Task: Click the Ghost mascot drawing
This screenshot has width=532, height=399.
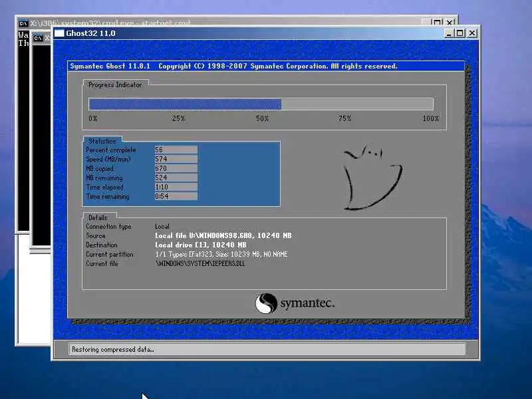Action: (x=372, y=177)
